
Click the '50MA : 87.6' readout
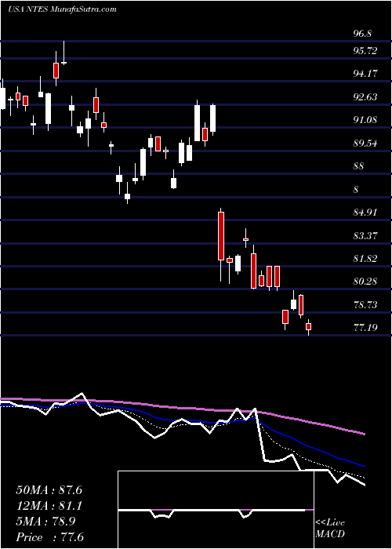pos(49,490)
